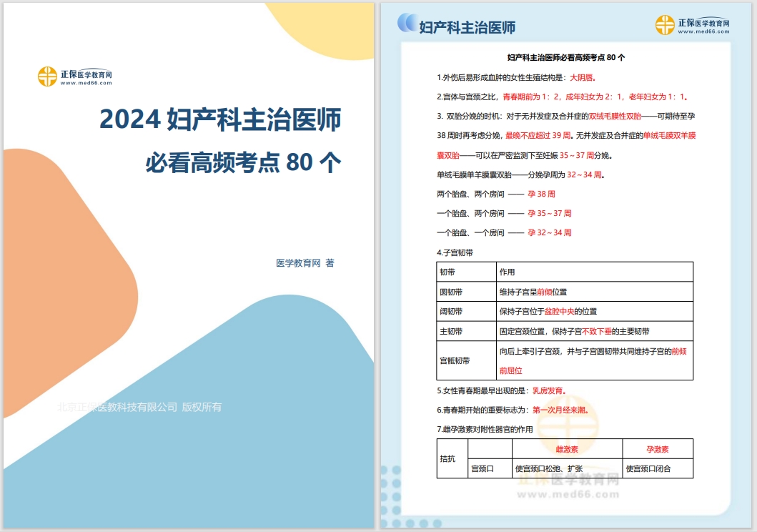
Task: Click red text 前屈位 in ligament table
Action: click(511, 371)
